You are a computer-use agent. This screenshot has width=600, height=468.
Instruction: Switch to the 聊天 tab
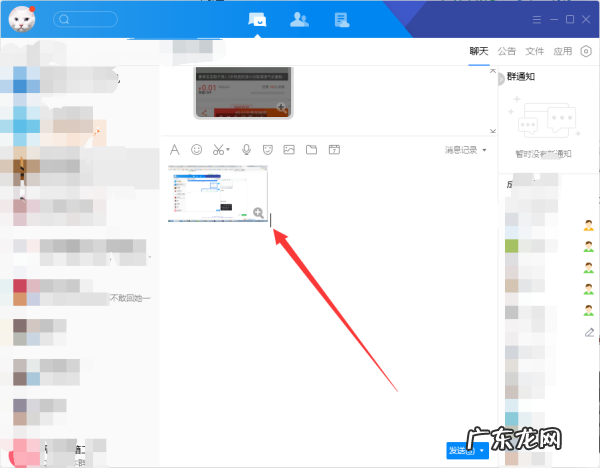(479, 51)
